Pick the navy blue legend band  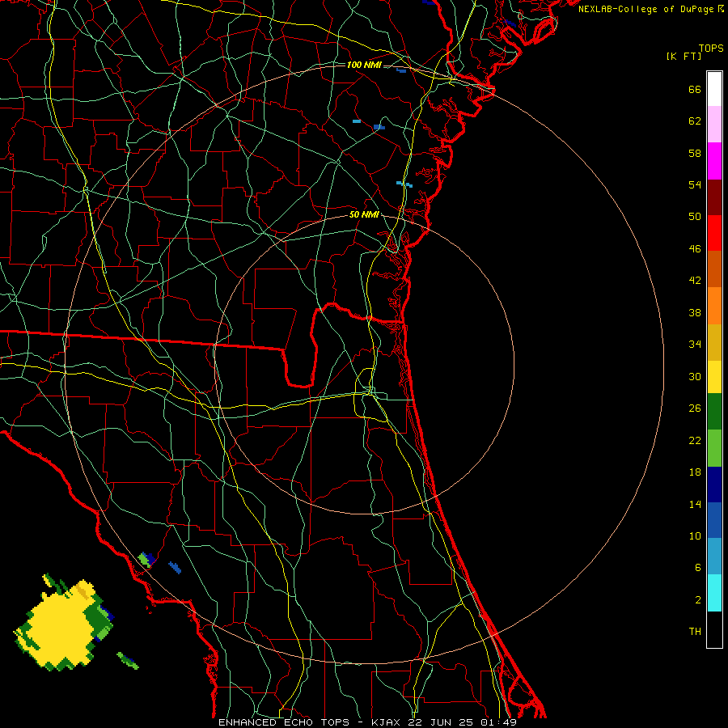point(714,485)
